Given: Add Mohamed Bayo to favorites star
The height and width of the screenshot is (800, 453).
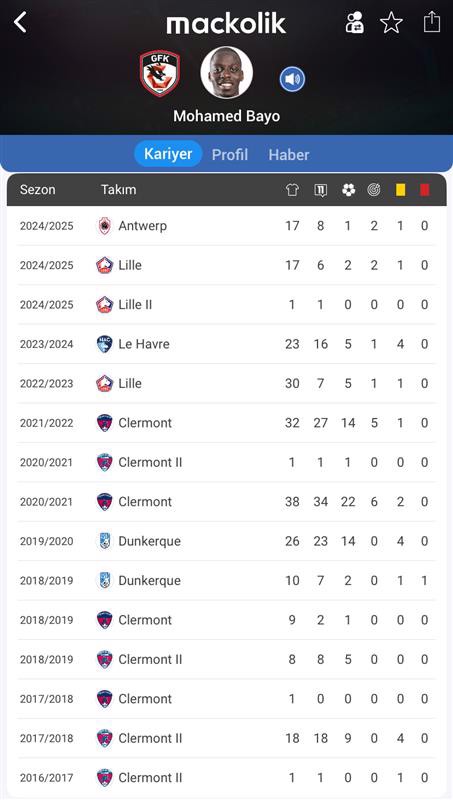Looking at the screenshot, I should (x=391, y=23).
